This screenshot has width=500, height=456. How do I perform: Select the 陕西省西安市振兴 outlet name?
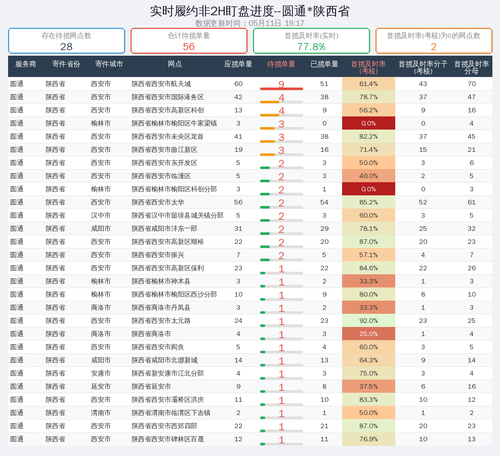click(158, 255)
